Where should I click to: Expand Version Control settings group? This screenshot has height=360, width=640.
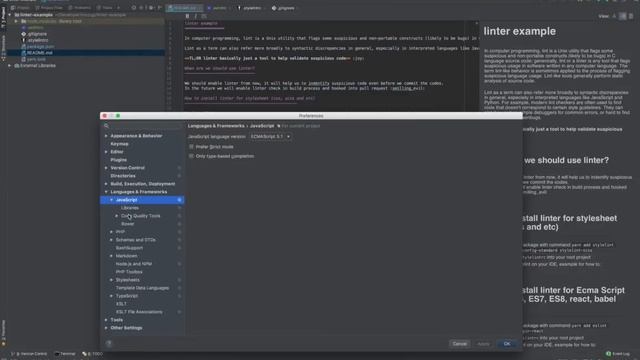(x=106, y=168)
